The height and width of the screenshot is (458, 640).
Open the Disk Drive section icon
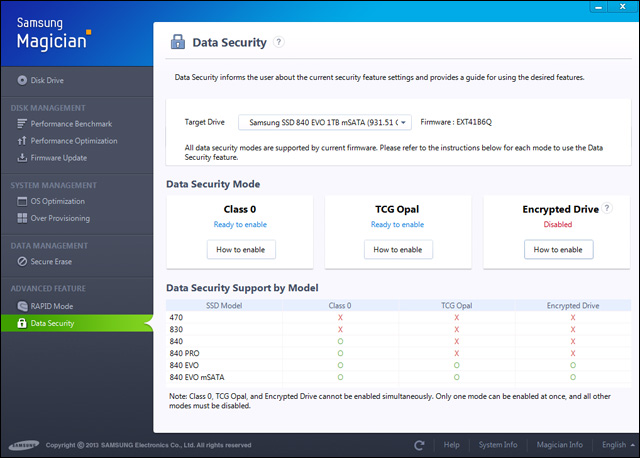click(x=22, y=80)
